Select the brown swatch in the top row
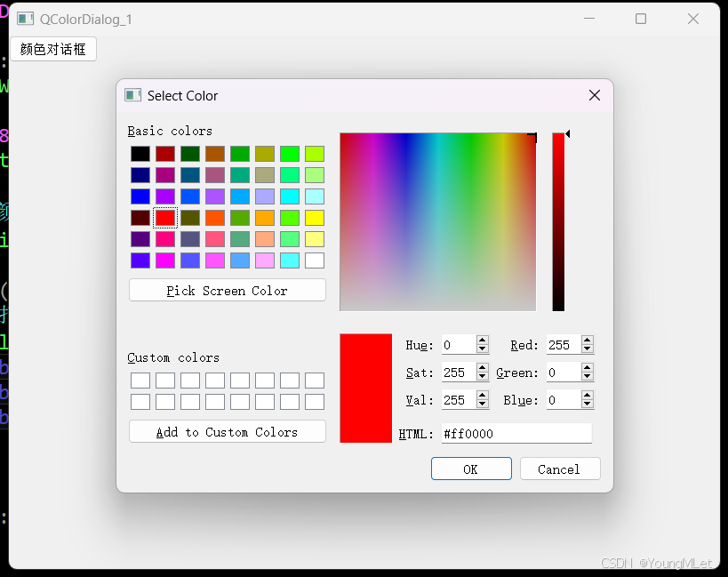Viewport: 728px width, 577px height. [215, 154]
